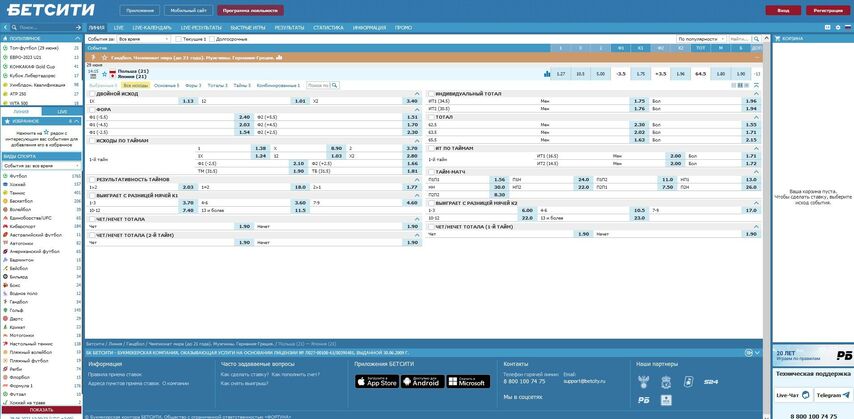Click the sidebar collapse arrow icon

click(5, 27)
